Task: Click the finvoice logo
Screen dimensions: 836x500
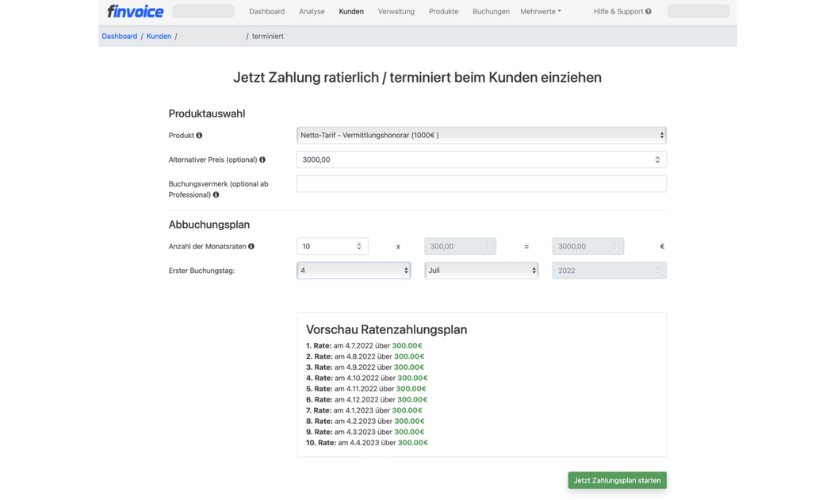Action: [135, 11]
